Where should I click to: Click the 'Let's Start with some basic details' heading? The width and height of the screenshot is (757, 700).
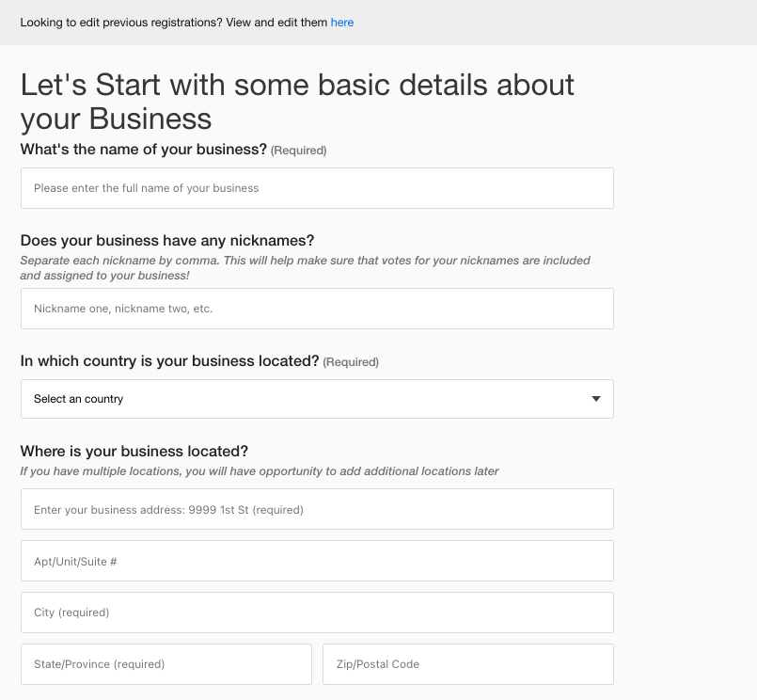[x=297, y=102]
